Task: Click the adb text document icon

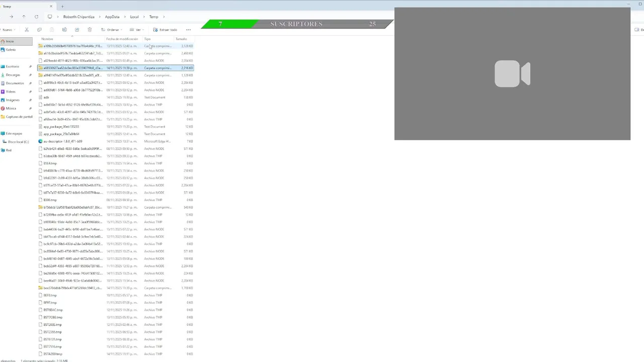Action: 40,98
